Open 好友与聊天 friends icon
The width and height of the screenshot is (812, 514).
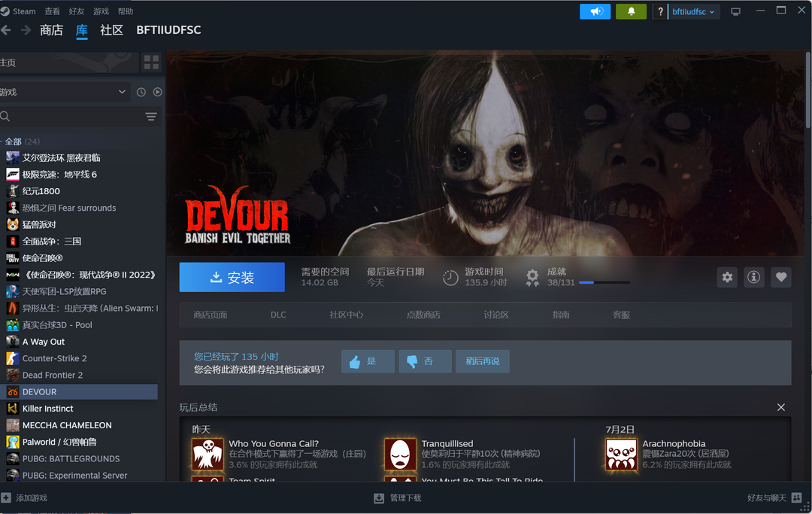796,498
